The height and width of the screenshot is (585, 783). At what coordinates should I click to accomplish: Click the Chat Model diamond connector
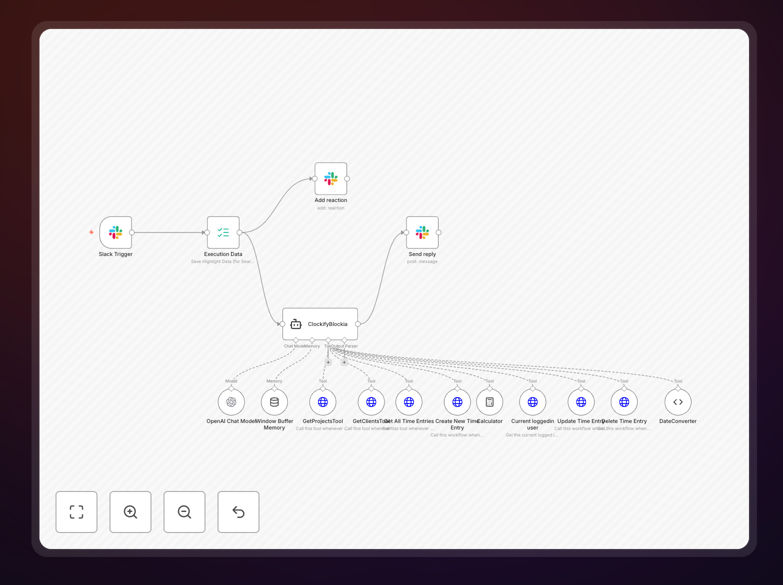[296, 340]
